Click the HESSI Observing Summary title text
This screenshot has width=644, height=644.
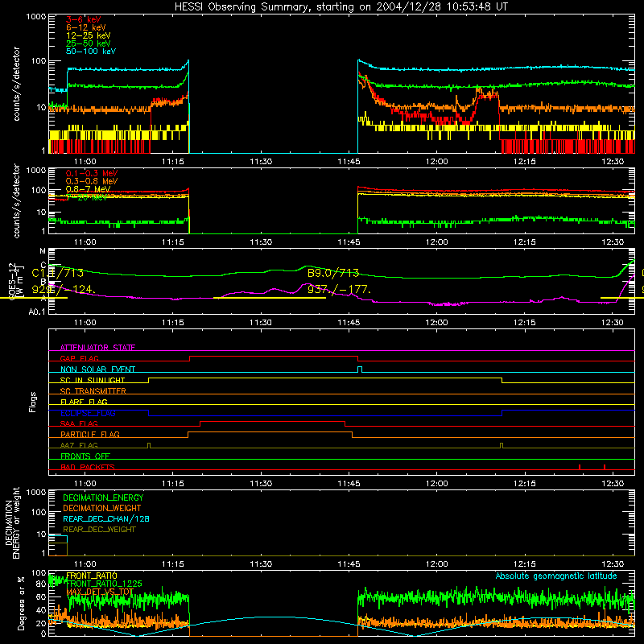click(x=341, y=6)
